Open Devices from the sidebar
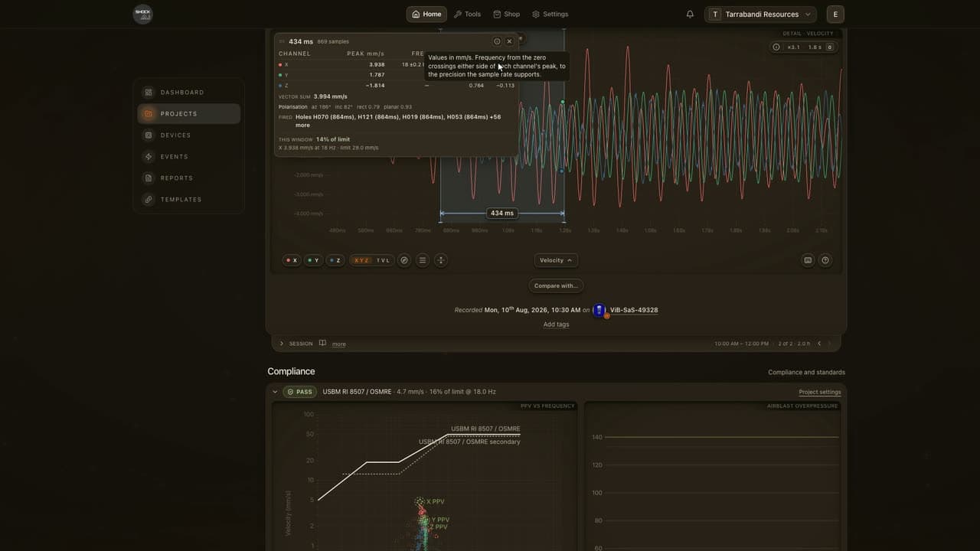This screenshot has width=980, height=551. 189,135
